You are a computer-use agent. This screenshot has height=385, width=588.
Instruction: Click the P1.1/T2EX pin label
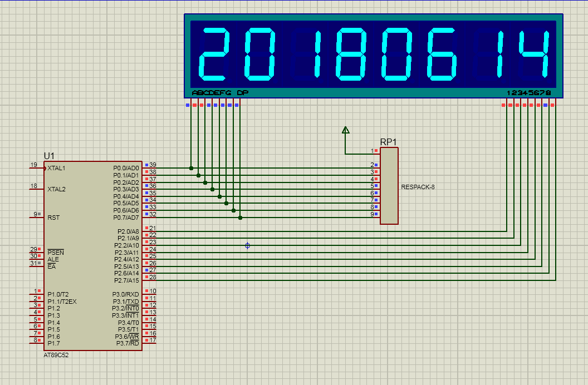62,302
